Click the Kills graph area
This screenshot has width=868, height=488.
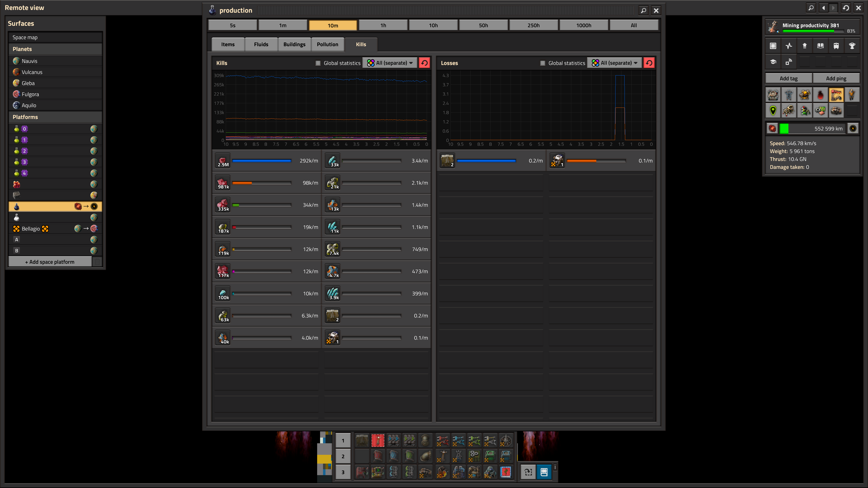click(x=321, y=109)
